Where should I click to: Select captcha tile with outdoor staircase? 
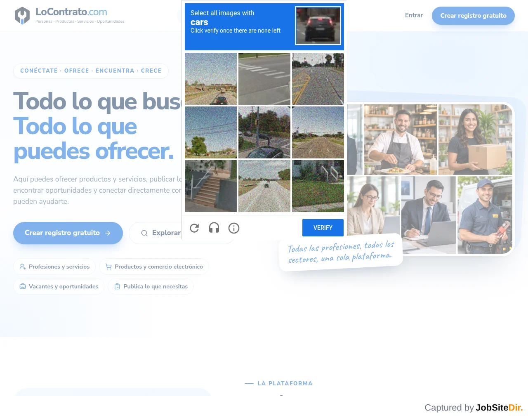(211, 186)
